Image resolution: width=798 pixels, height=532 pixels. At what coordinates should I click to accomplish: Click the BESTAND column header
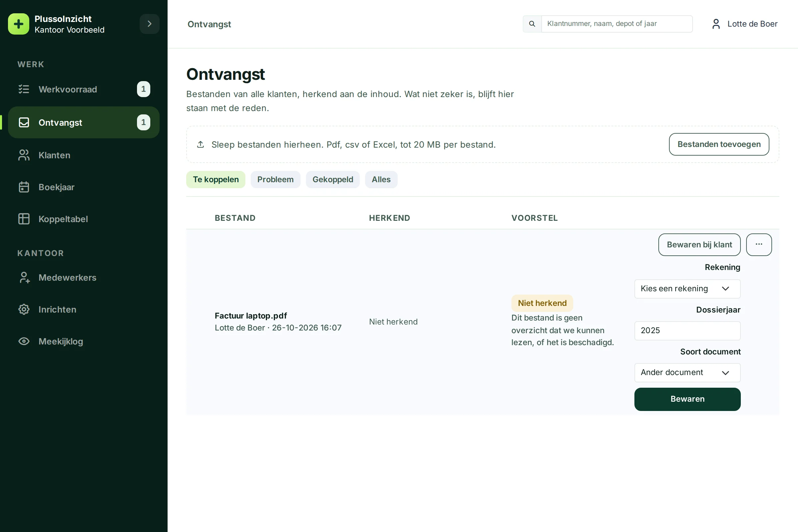(x=235, y=218)
